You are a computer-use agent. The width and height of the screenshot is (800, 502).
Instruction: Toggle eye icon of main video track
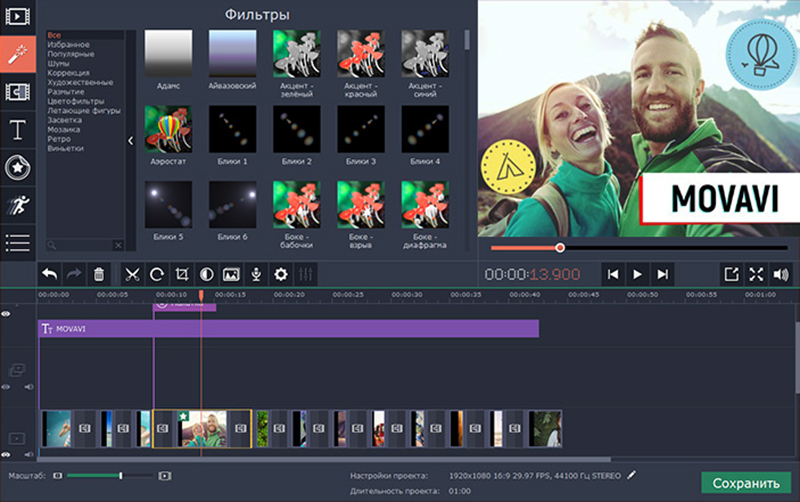(6, 452)
